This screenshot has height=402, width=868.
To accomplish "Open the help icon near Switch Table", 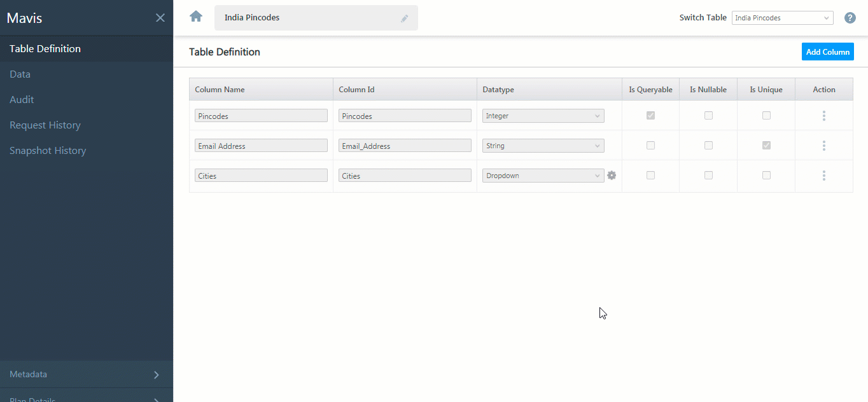I will (x=850, y=18).
